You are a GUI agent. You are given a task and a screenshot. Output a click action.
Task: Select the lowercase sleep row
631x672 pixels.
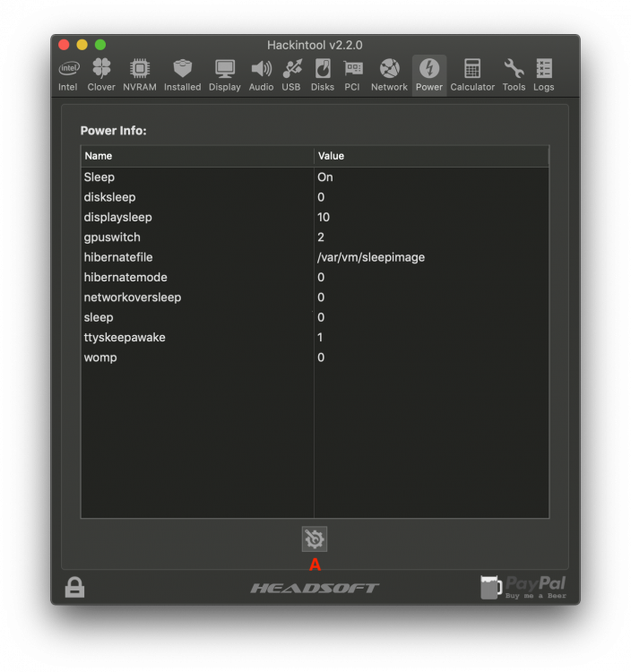click(x=315, y=317)
